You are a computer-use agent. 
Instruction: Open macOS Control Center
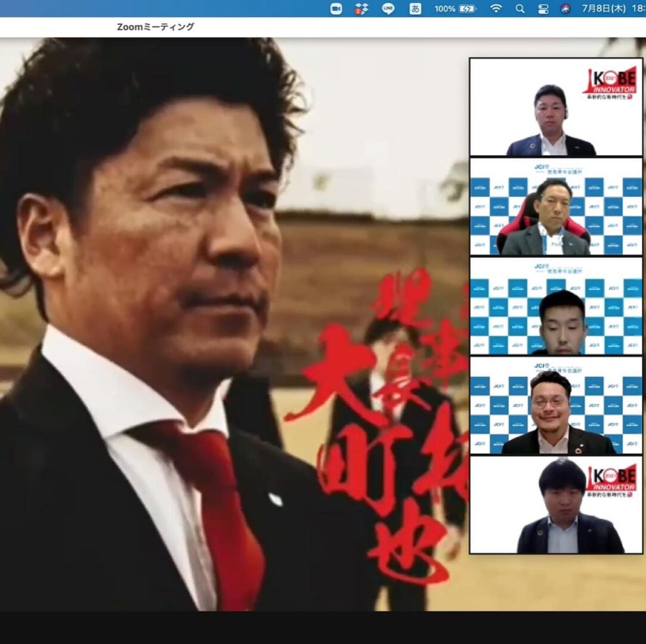(543, 8)
